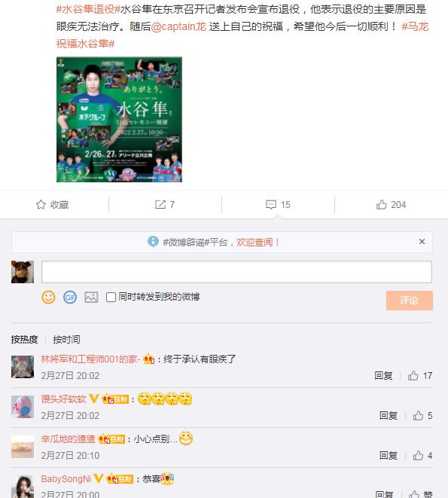Submit with the orange 评论 button
448x498 pixels.
coord(410,301)
